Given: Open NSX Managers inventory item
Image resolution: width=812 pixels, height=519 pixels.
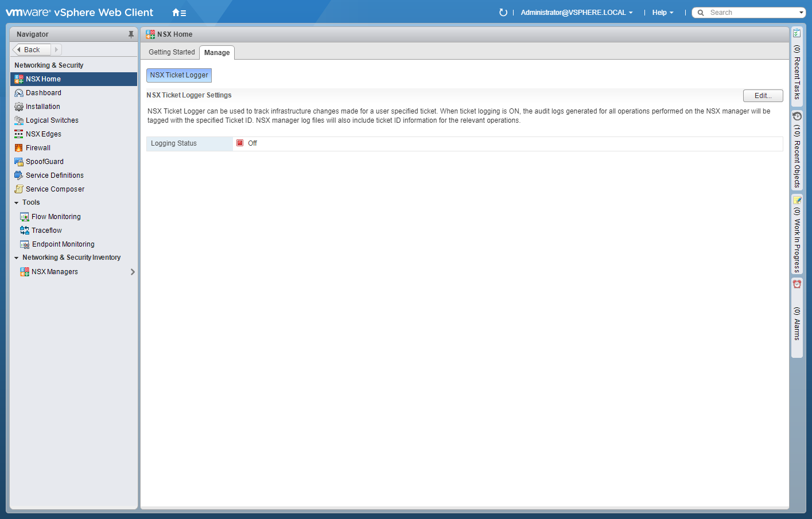Looking at the screenshot, I should (x=55, y=272).
